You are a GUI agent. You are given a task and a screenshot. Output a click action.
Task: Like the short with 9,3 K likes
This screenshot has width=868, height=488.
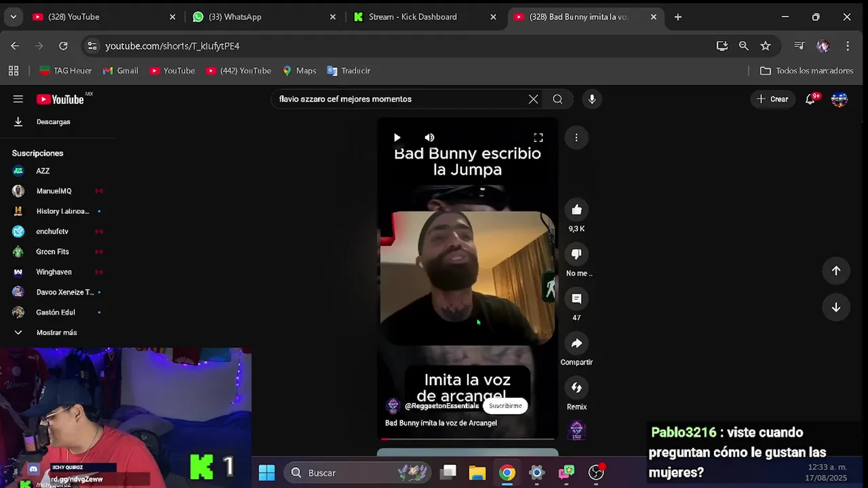[576, 209]
